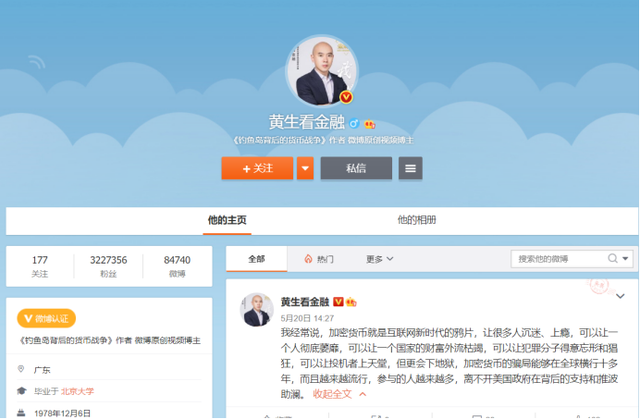Click the membership crown badge in header
The image size is (640, 419).
pos(369,124)
